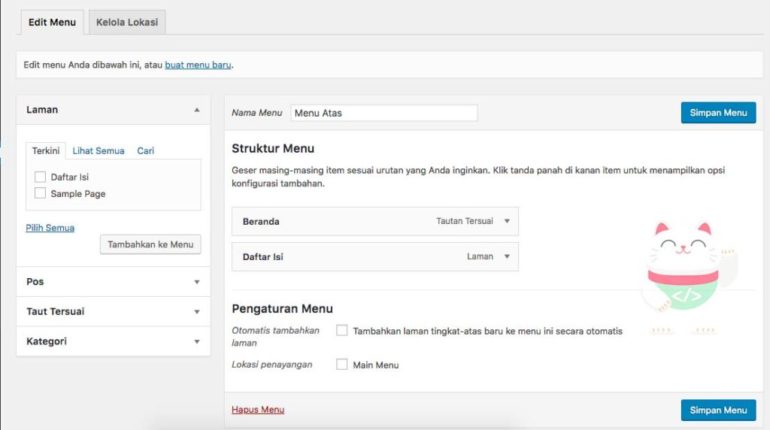Check the Sample Page checkbox
Screen dimensions: 770x430
click(x=40, y=194)
